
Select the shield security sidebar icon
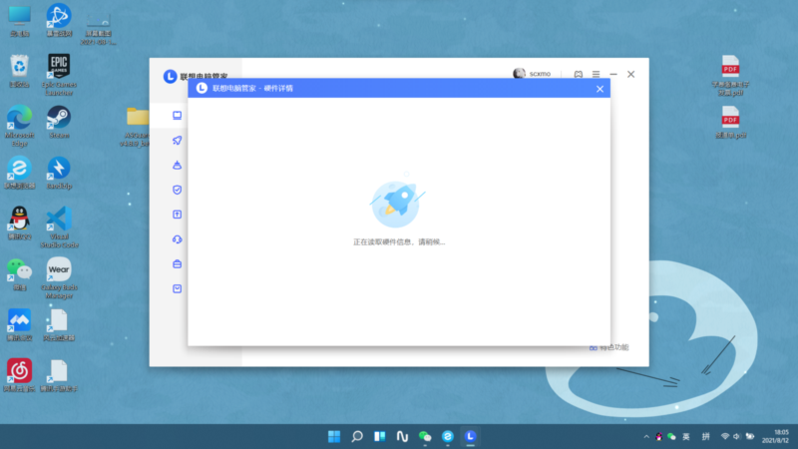tap(177, 190)
